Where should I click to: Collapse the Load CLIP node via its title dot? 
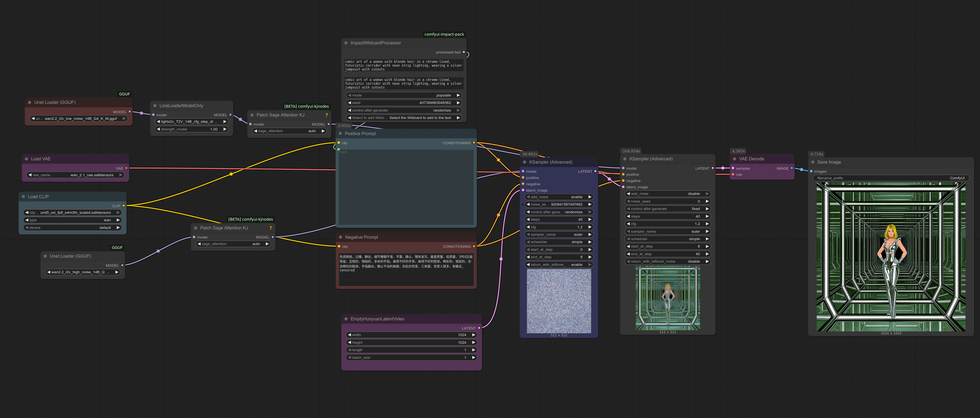[23, 197]
